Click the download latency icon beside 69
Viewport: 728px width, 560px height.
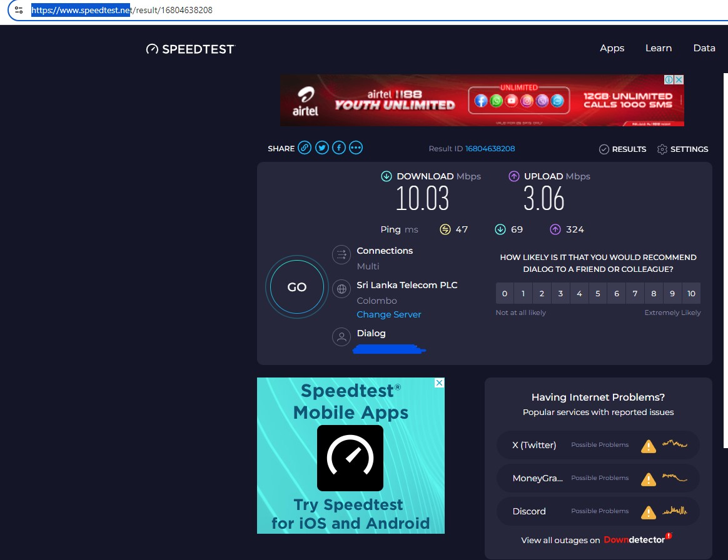(500, 229)
